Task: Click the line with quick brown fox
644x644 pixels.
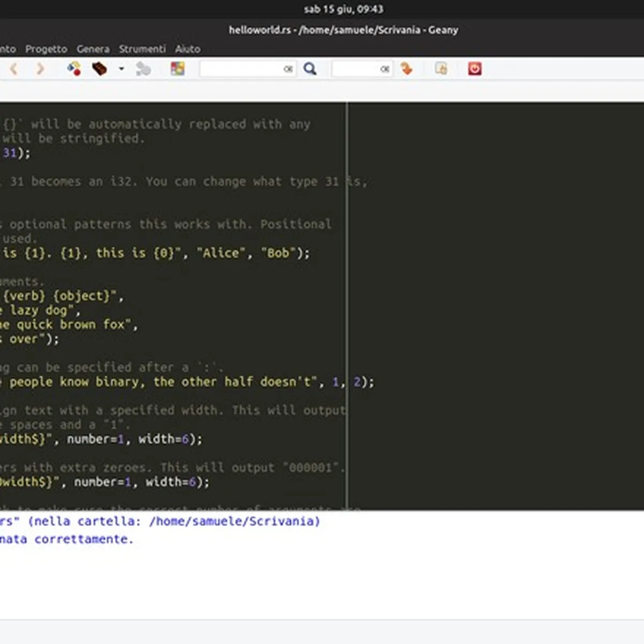Action: tap(69, 324)
